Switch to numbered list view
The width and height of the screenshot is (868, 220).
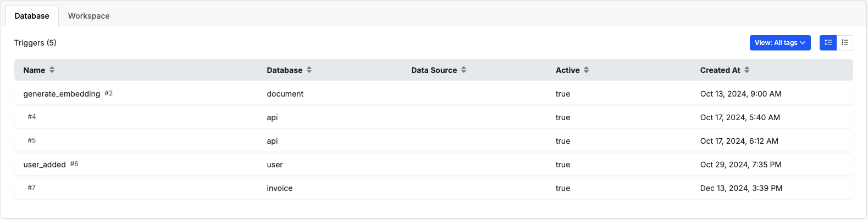(828, 43)
